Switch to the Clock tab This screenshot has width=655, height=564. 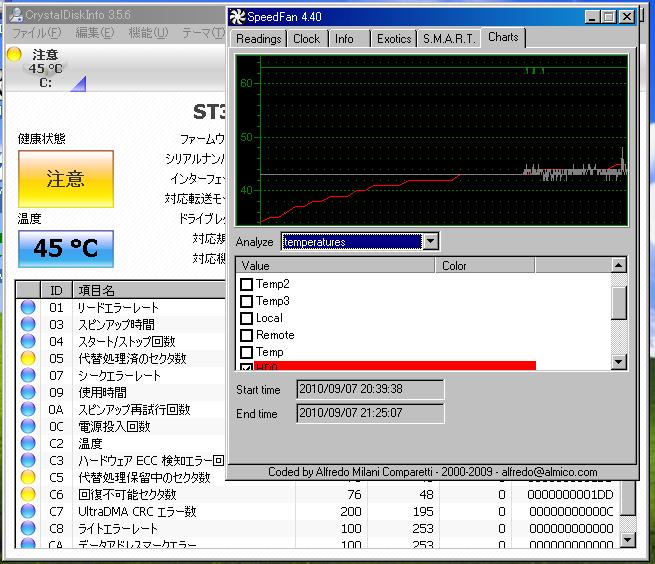tap(306, 39)
